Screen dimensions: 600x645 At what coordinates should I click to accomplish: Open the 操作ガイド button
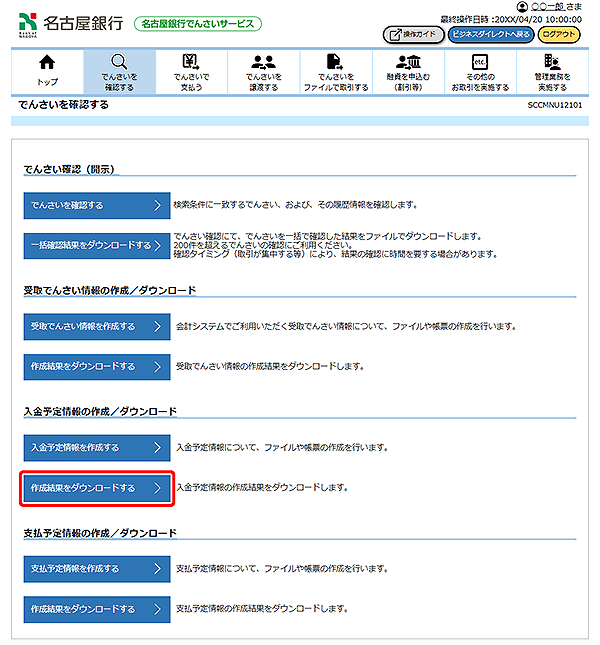(x=413, y=34)
